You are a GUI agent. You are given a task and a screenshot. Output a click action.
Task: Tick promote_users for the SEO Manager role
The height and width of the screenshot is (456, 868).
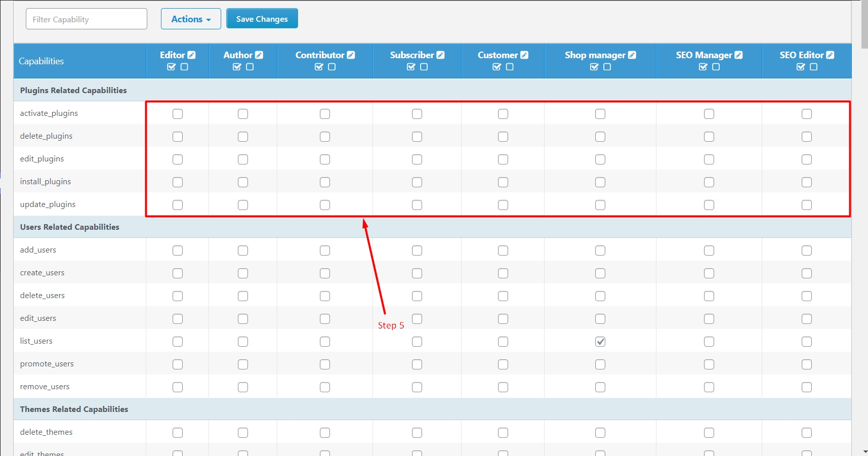(x=709, y=364)
